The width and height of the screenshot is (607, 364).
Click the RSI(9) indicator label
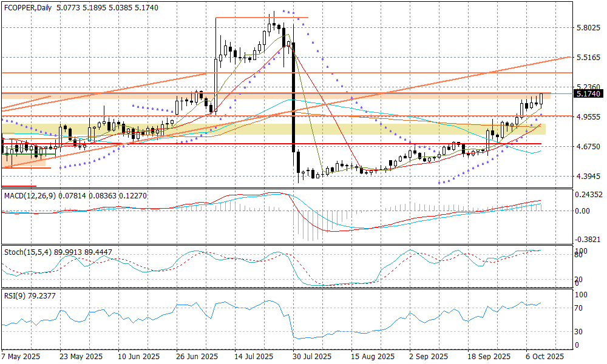tap(15, 296)
